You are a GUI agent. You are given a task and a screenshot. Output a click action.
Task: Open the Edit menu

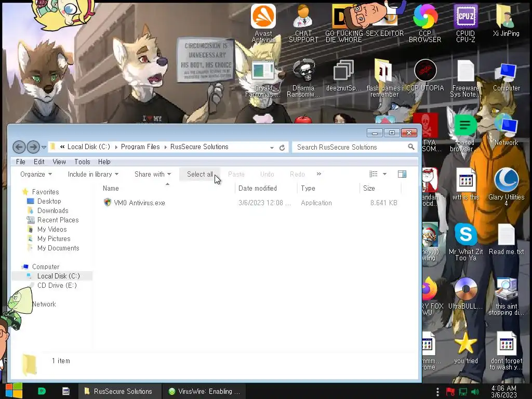click(x=39, y=162)
